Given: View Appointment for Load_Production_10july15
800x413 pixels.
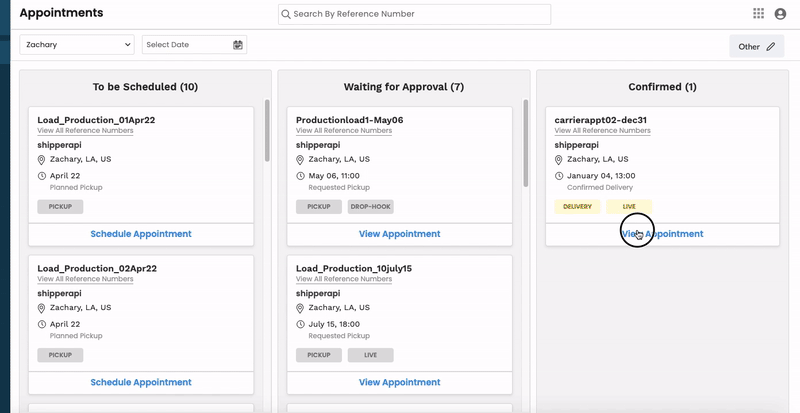Looking at the screenshot, I should (399, 382).
